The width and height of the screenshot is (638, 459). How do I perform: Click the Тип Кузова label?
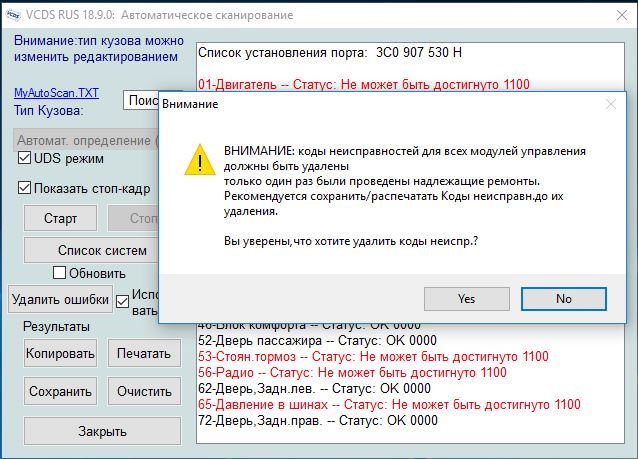48,110
